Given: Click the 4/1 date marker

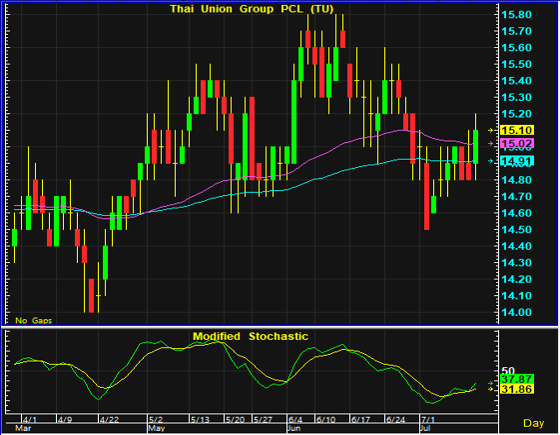Looking at the screenshot, I should (29, 419).
